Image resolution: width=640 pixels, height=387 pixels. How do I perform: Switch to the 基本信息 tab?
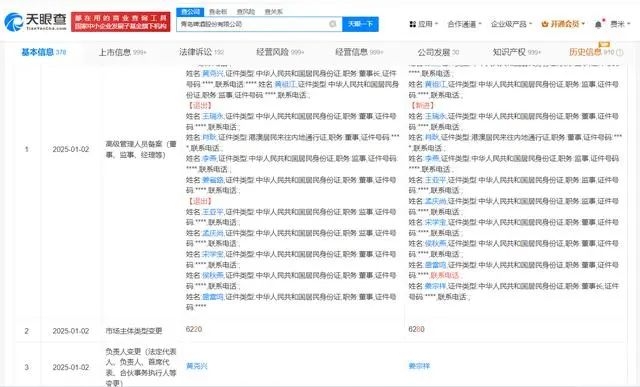pos(44,52)
